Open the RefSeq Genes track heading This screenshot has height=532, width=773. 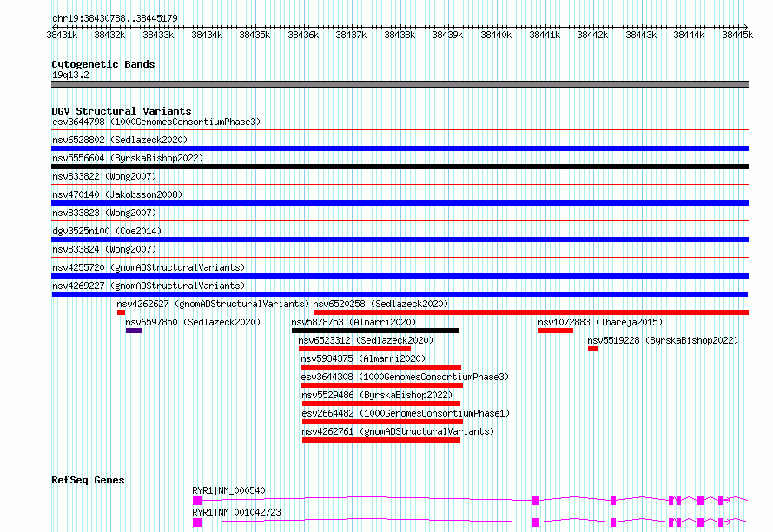pyautogui.click(x=88, y=480)
